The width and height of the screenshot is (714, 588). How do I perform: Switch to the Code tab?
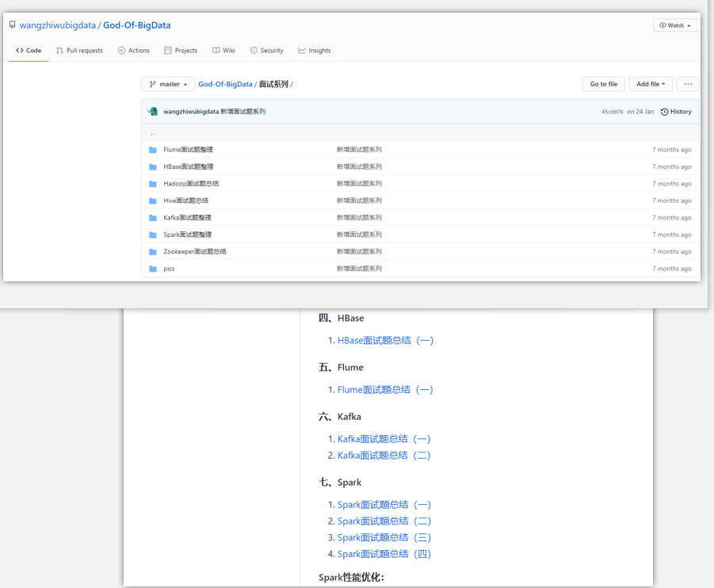coord(29,51)
